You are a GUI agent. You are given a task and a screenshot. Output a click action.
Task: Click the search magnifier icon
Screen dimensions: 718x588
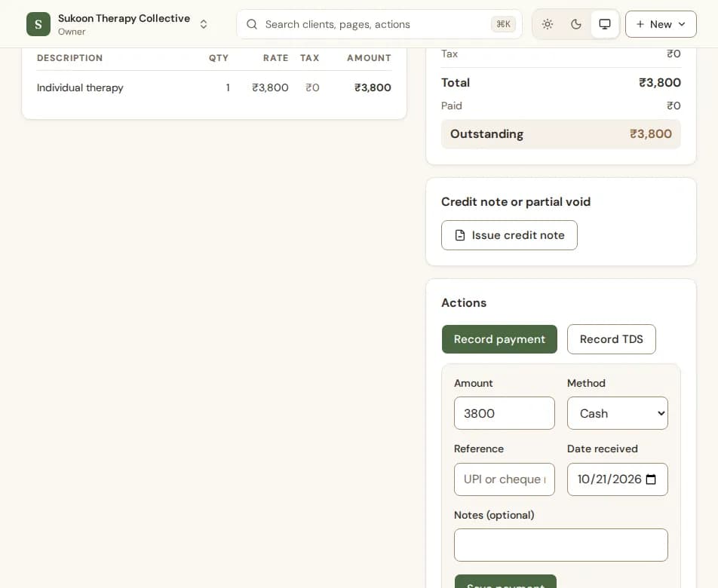(252, 24)
